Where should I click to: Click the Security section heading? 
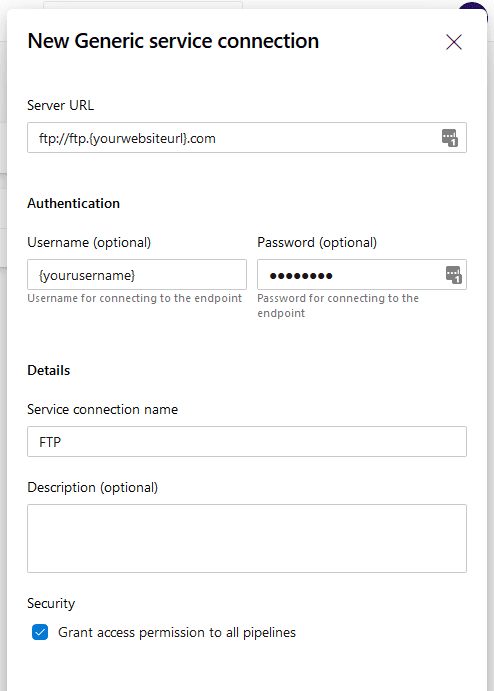51,603
